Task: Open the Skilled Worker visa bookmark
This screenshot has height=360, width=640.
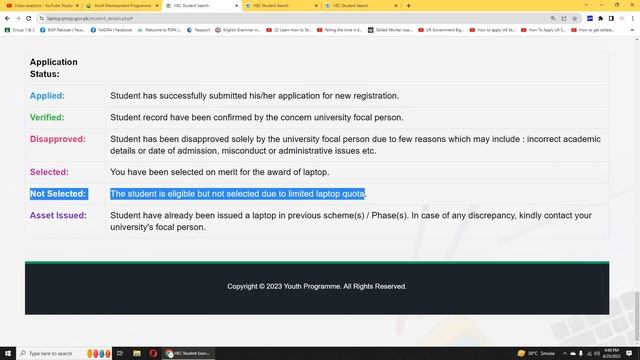Action: [x=390, y=30]
